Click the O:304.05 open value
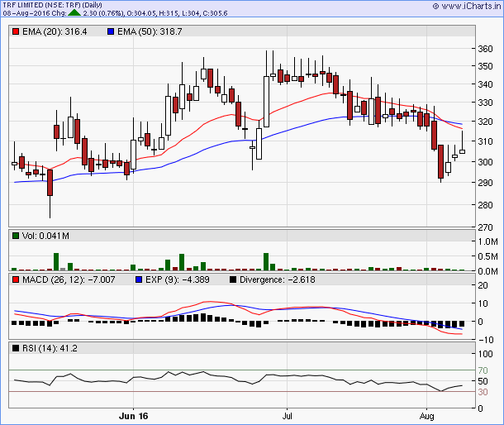 pyautogui.click(x=140, y=13)
